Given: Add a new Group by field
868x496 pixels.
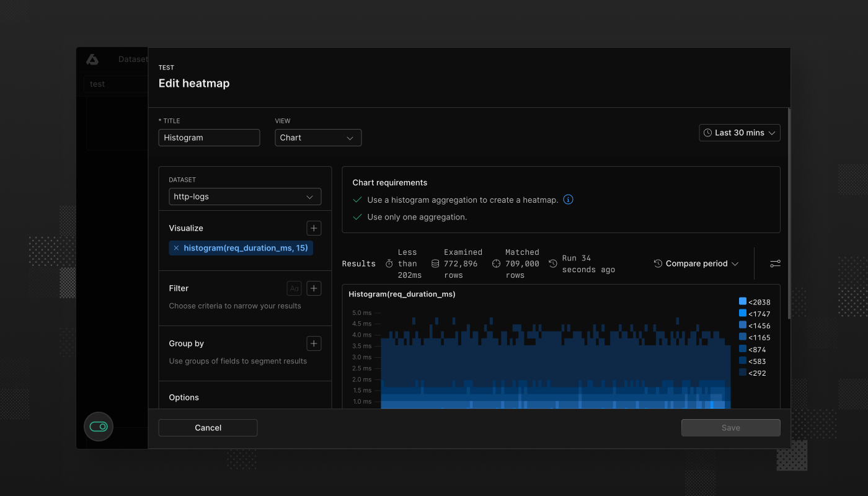Looking at the screenshot, I should [314, 343].
